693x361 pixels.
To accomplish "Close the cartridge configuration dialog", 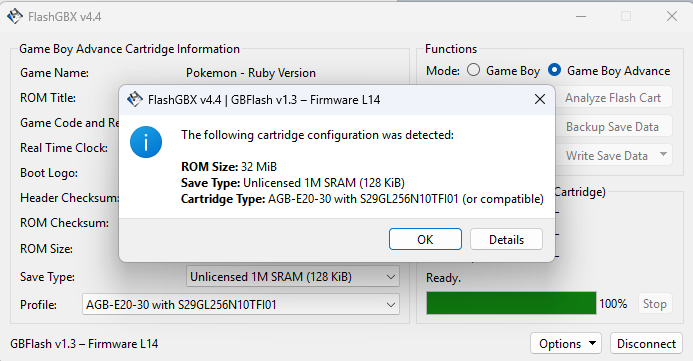I will (540, 99).
